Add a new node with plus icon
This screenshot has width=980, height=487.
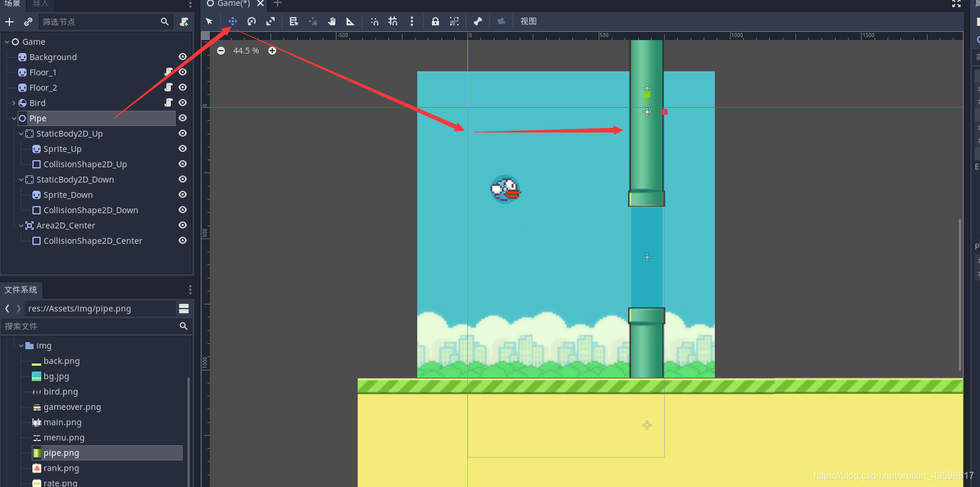pyautogui.click(x=9, y=22)
